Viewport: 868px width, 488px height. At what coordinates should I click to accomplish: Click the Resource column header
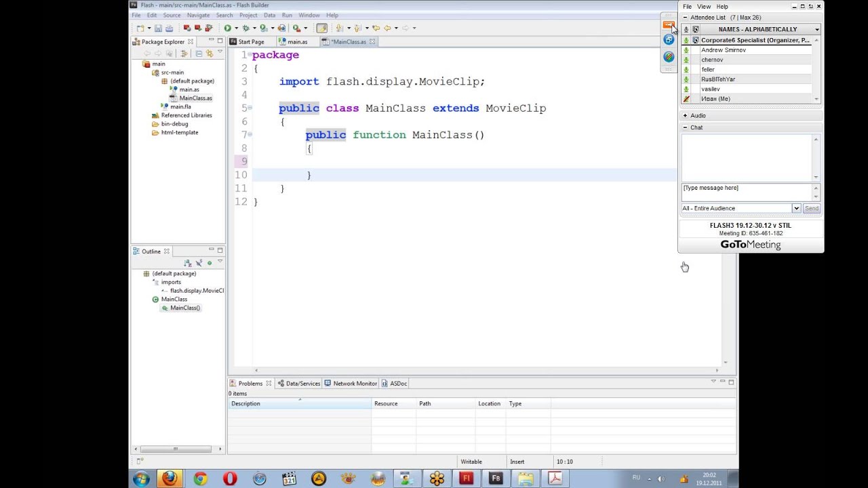pos(393,403)
